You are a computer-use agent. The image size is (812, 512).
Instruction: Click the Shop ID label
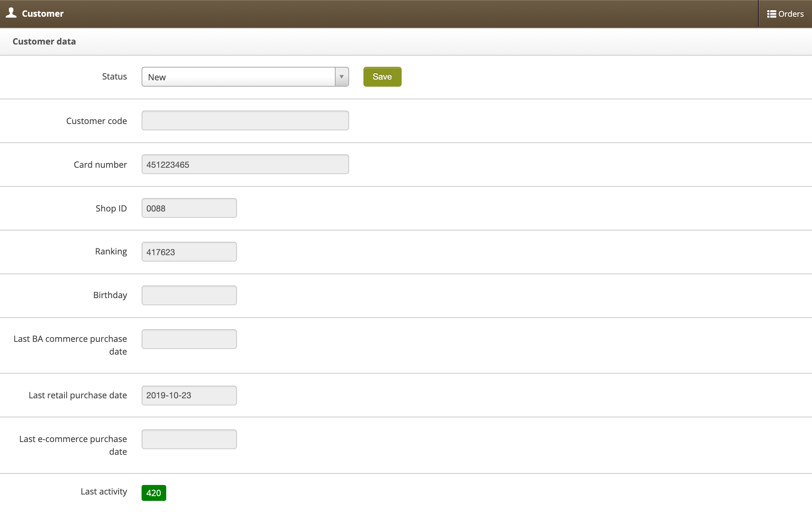click(111, 208)
